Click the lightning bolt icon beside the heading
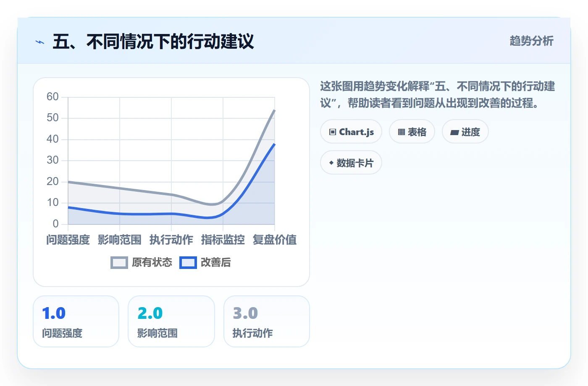 [40, 42]
